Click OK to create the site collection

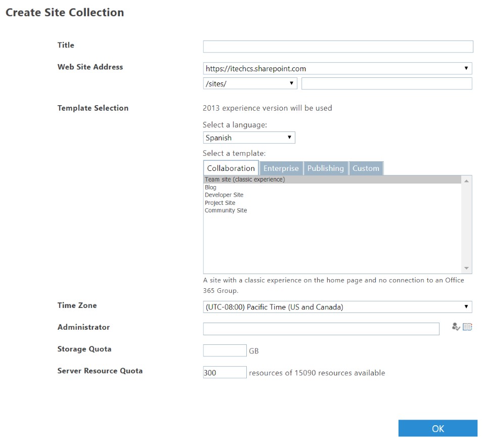point(437,428)
